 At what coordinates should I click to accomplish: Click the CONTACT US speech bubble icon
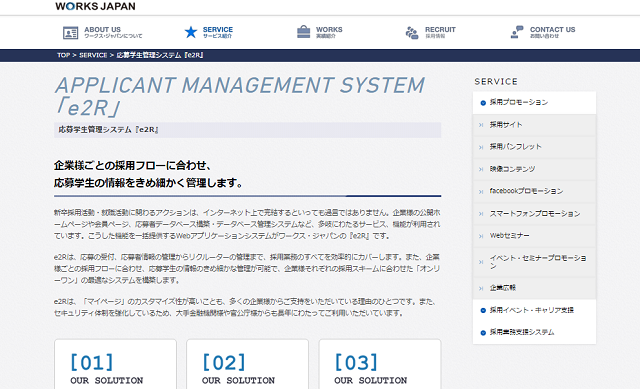pos(517,32)
